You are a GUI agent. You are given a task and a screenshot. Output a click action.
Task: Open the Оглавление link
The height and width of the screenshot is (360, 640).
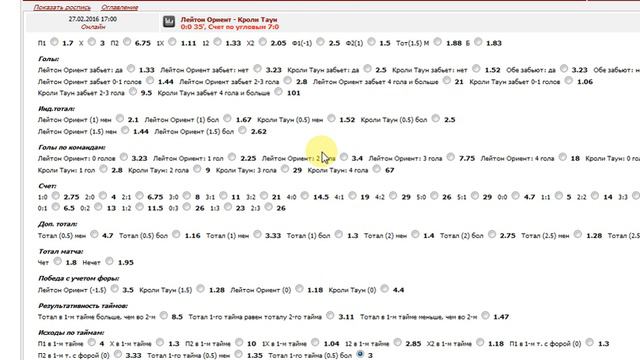[120, 7]
